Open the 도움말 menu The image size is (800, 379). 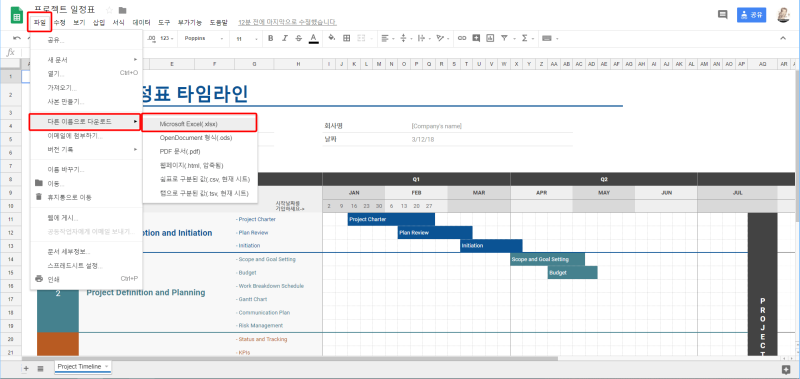[218, 22]
